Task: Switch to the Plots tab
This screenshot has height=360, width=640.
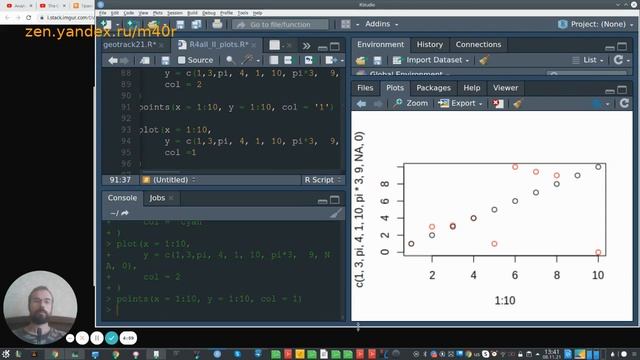Action: coord(395,88)
